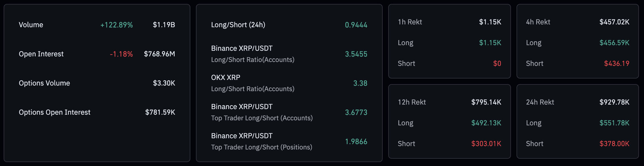
Task: Click Top Trader Long/Short (Accounts) subtitle
Action: point(262,118)
